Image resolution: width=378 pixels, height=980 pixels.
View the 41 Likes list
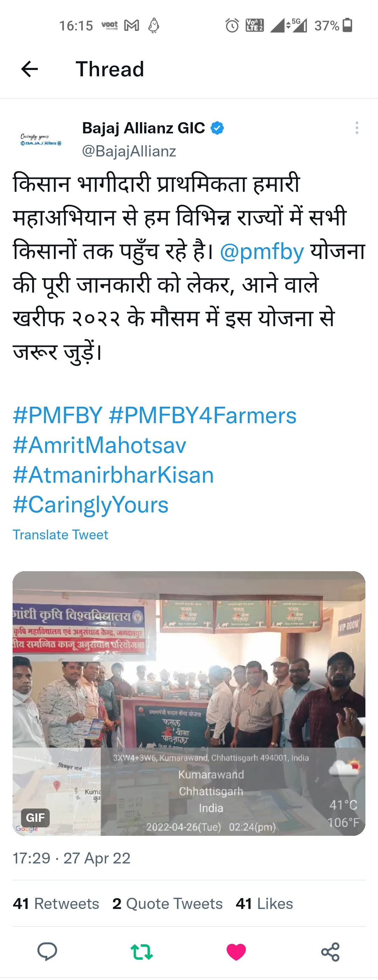coord(264,904)
